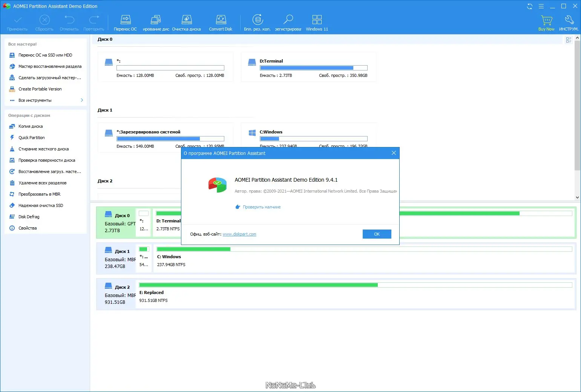Click the Discard (Сбросить) toolbar icon
Image resolution: width=581 pixels, height=392 pixels.
(44, 23)
